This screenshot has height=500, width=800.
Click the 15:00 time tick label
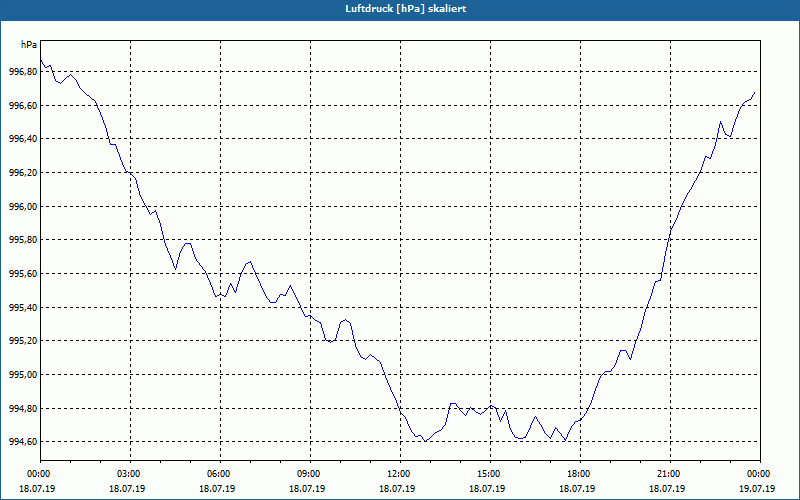(x=487, y=474)
